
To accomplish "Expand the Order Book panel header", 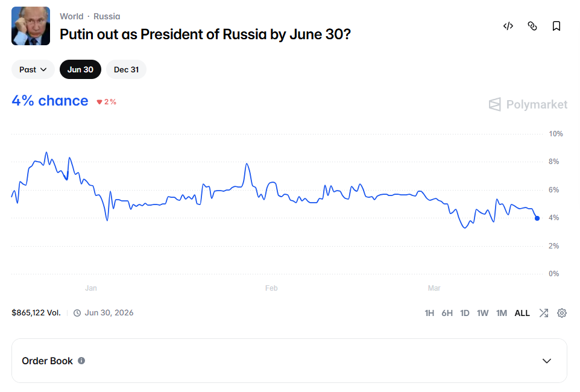I will pyautogui.click(x=289, y=361).
